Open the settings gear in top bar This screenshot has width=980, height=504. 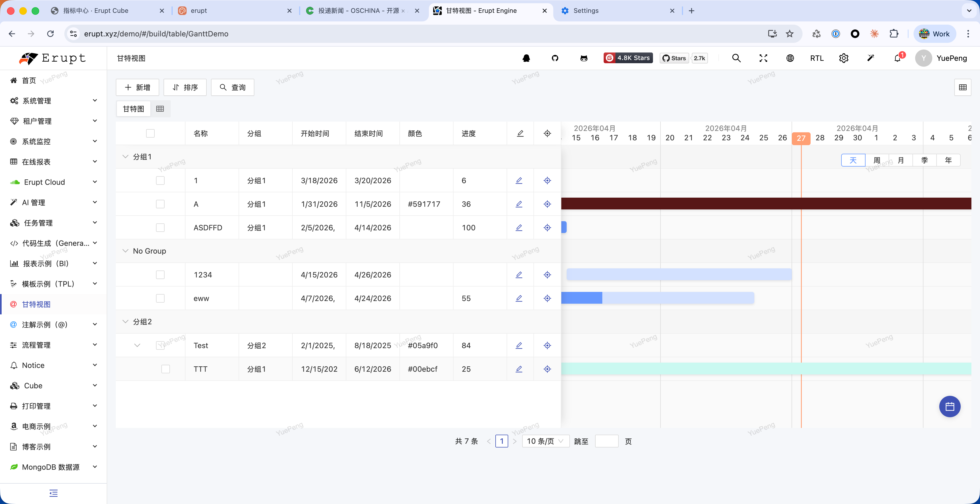pyautogui.click(x=843, y=58)
